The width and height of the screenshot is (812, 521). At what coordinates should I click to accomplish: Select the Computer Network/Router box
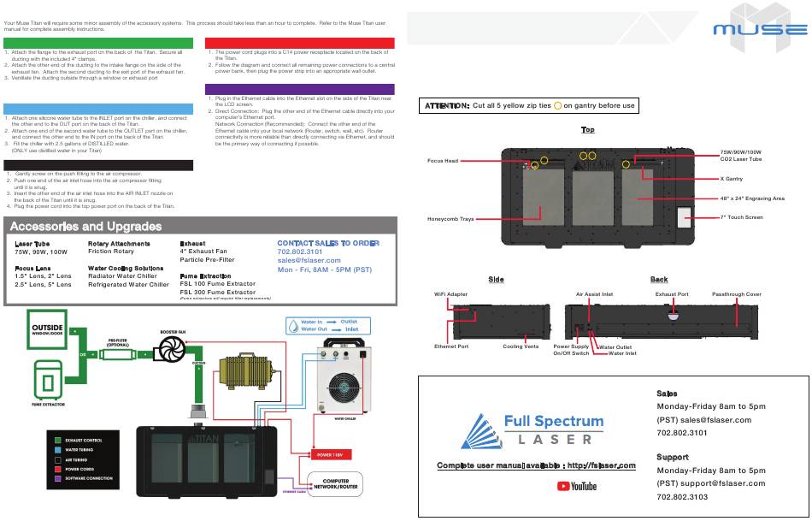point(336,484)
